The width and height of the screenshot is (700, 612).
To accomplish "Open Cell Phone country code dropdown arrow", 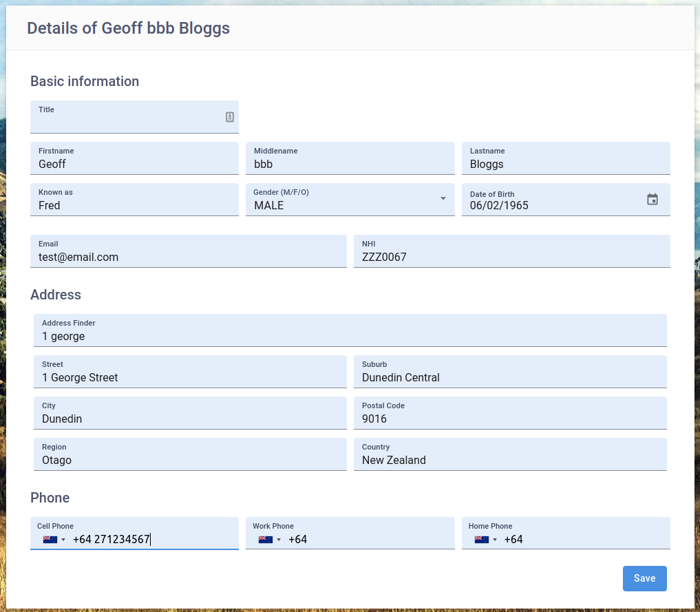I will click(63, 540).
